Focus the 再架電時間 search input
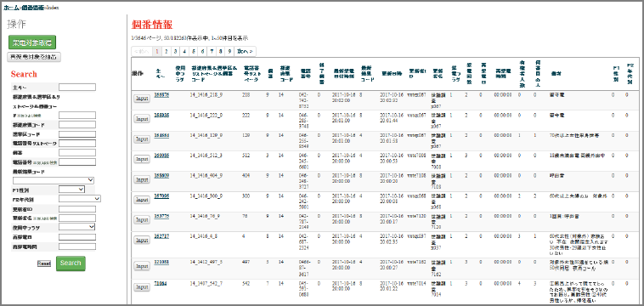 coord(77,246)
